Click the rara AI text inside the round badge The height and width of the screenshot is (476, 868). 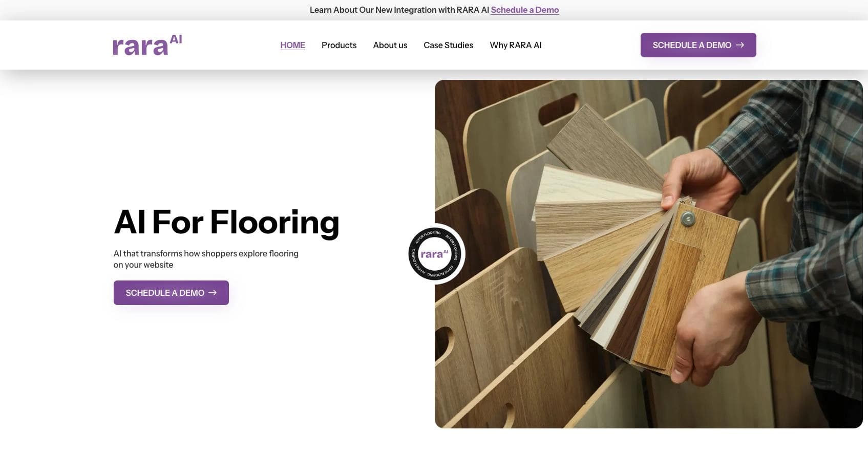[x=434, y=253]
